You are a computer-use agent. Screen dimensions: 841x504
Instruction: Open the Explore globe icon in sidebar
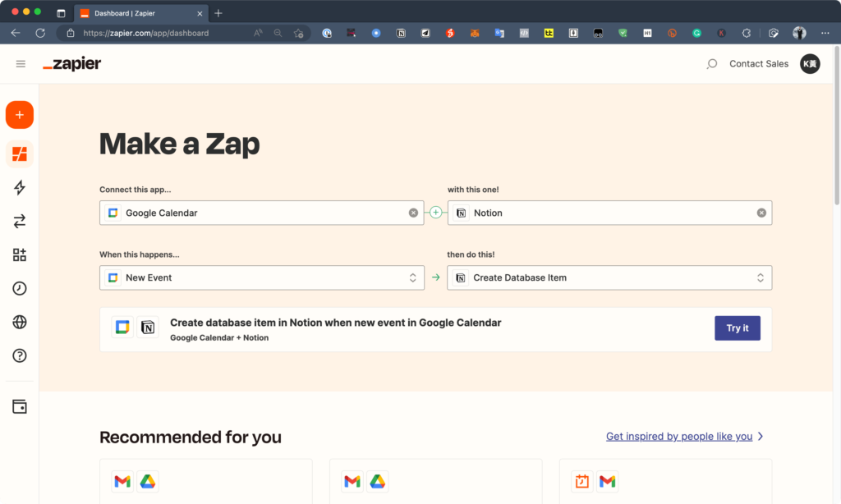tap(20, 322)
